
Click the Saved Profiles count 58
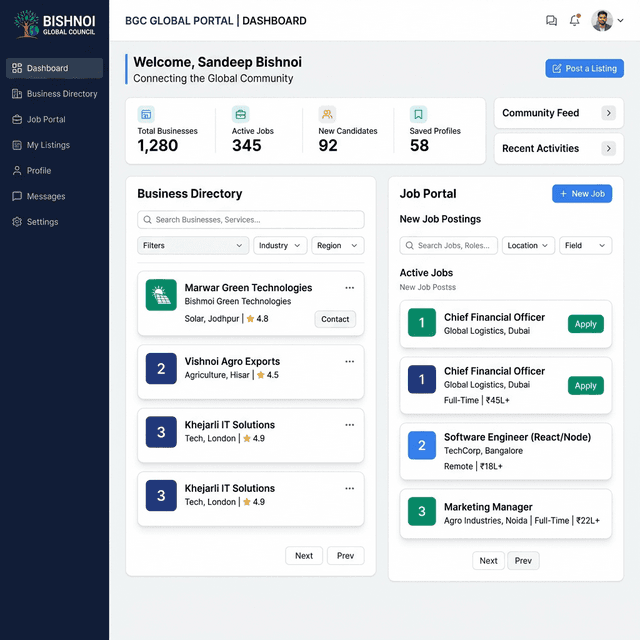419,145
